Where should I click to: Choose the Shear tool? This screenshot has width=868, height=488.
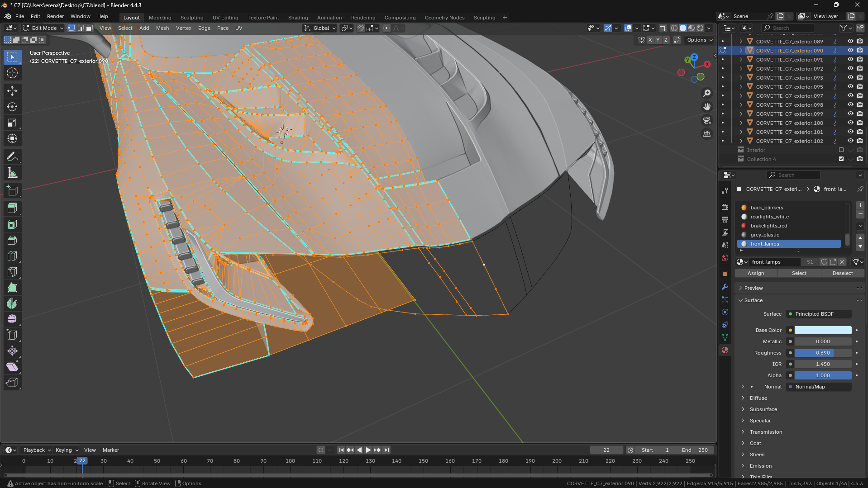pos(12,366)
